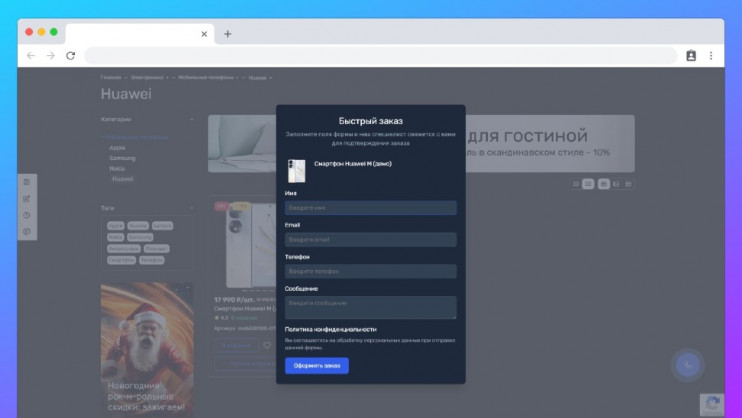Click the edit icon in left side widget
This screenshot has width=742, height=418.
26,199
